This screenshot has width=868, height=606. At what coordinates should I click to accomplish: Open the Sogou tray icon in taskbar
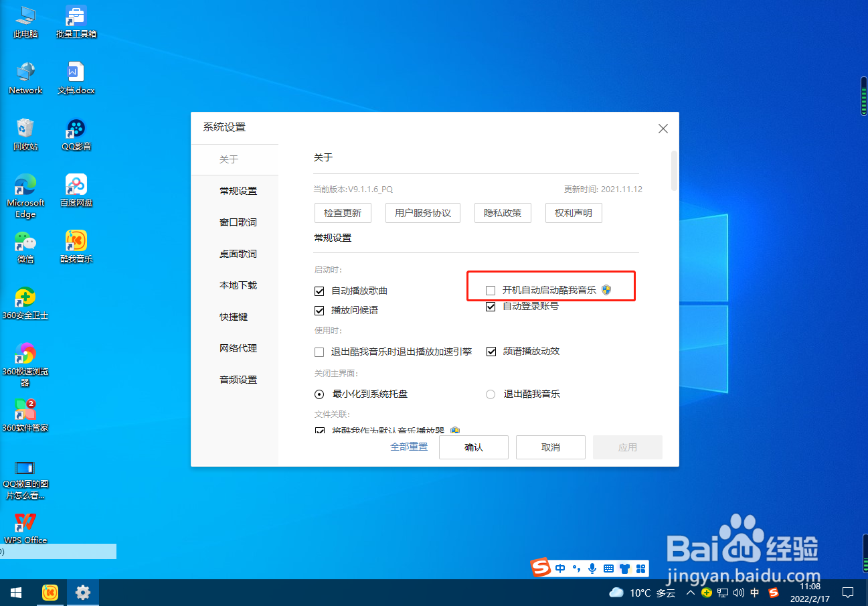[774, 593]
